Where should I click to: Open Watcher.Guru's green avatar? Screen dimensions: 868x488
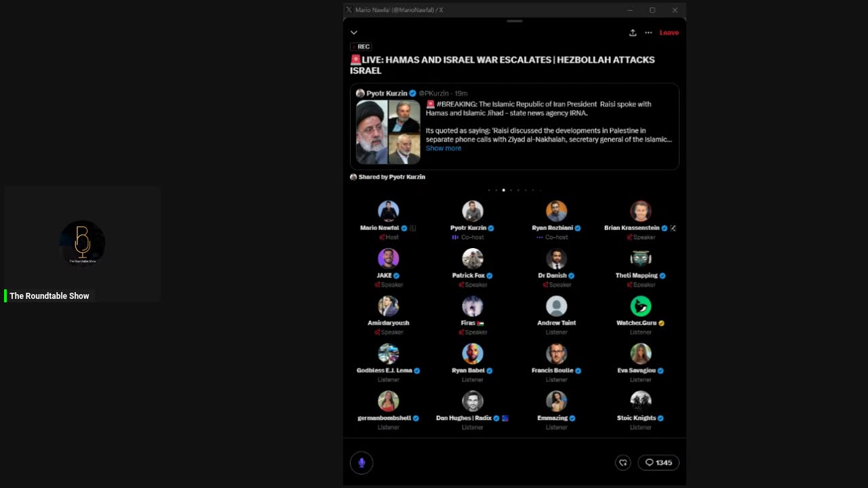641,306
